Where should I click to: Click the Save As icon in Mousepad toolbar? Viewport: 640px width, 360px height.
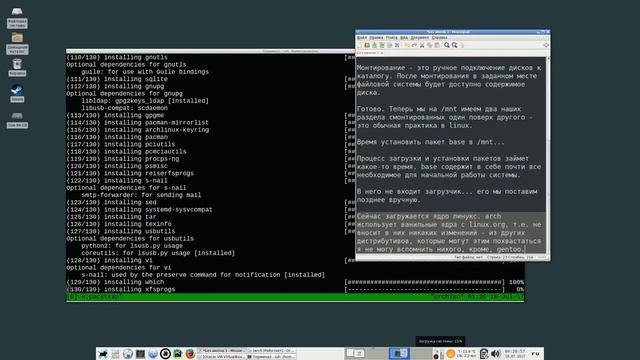pyautogui.click(x=382, y=45)
